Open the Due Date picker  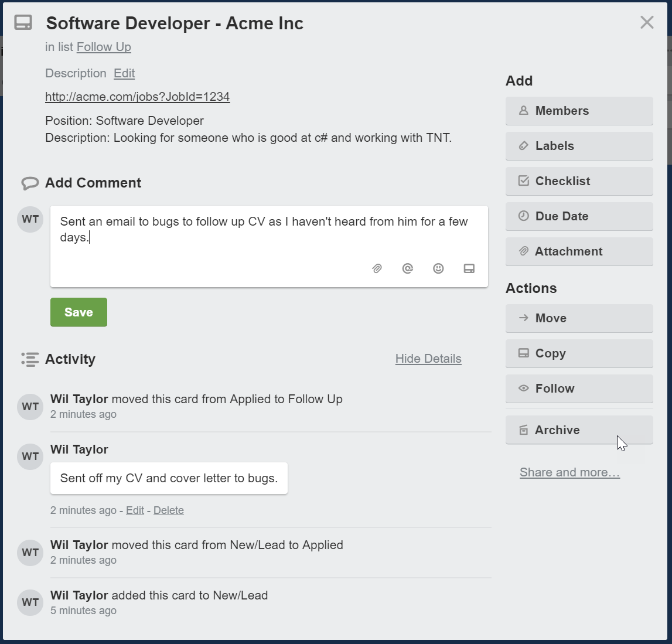pos(579,216)
